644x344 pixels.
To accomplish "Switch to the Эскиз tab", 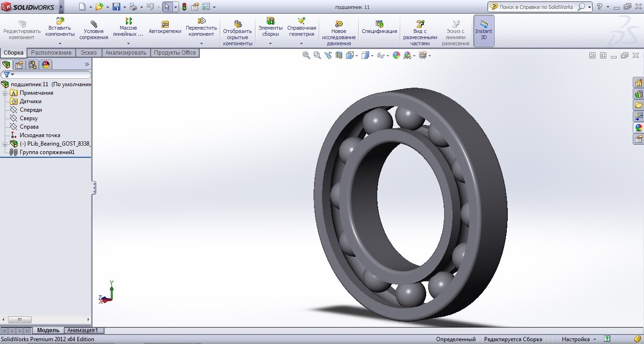I will click(88, 53).
